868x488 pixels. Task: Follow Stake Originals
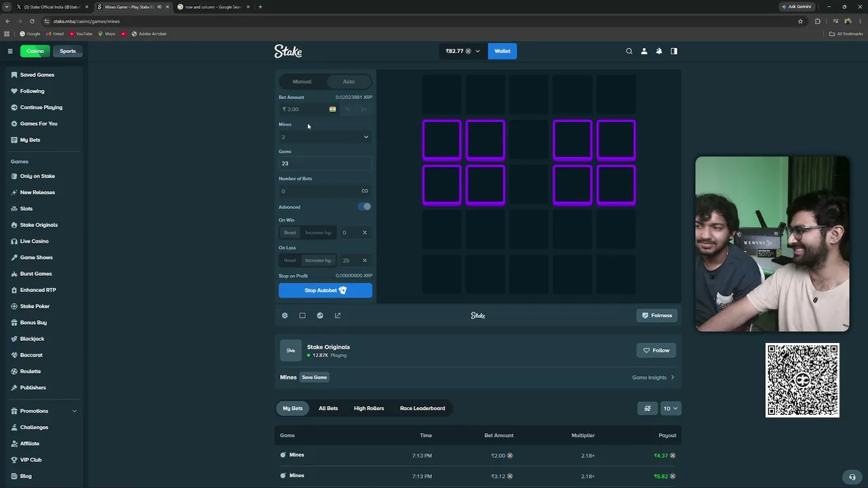[x=656, y=350]
